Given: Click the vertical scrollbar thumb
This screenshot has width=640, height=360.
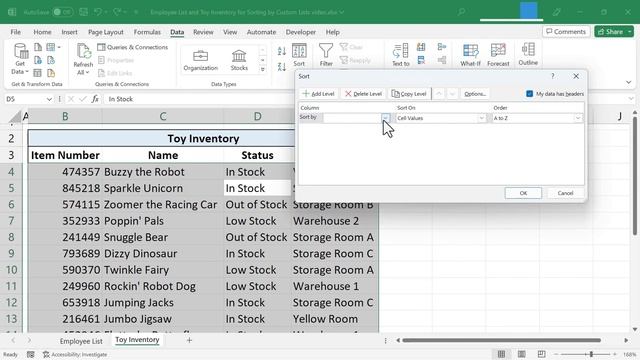Looking at the screenshot, I should coord(635,176).
